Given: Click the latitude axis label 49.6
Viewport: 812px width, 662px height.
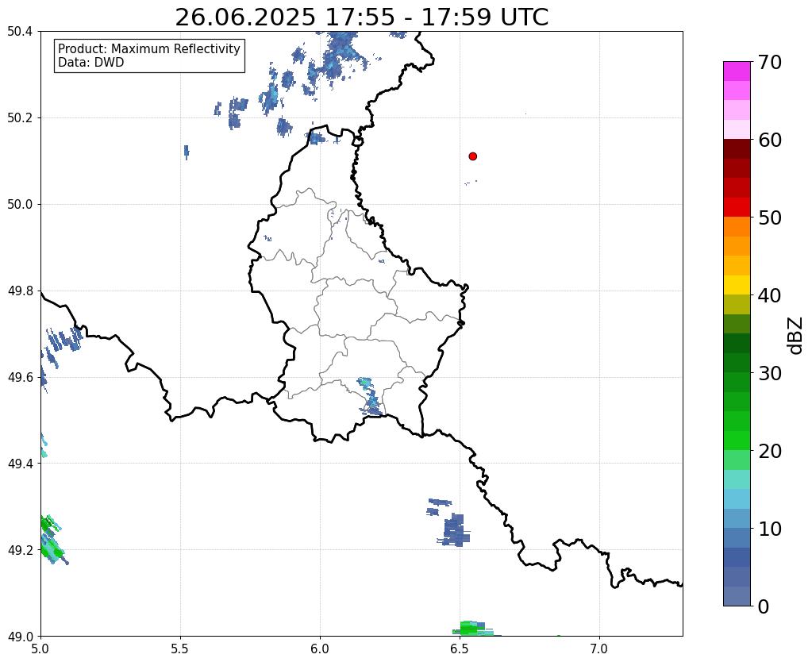Looking at the screenshot, I should 20,378.
